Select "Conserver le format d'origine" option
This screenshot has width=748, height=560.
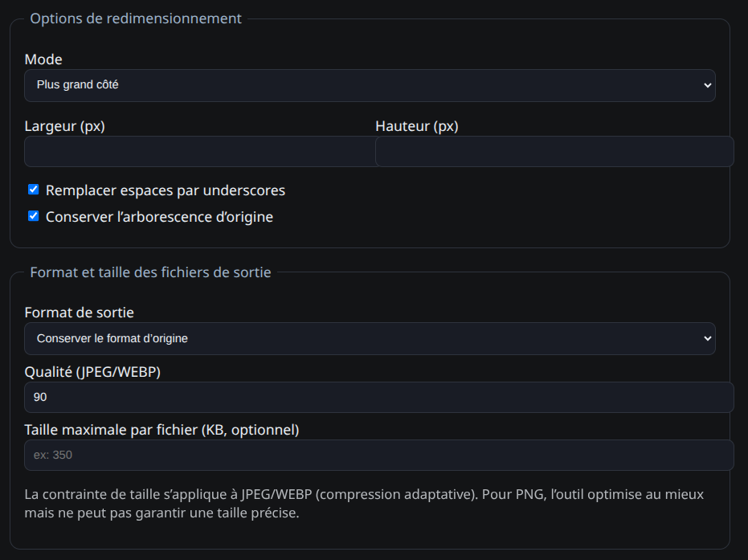370,338
